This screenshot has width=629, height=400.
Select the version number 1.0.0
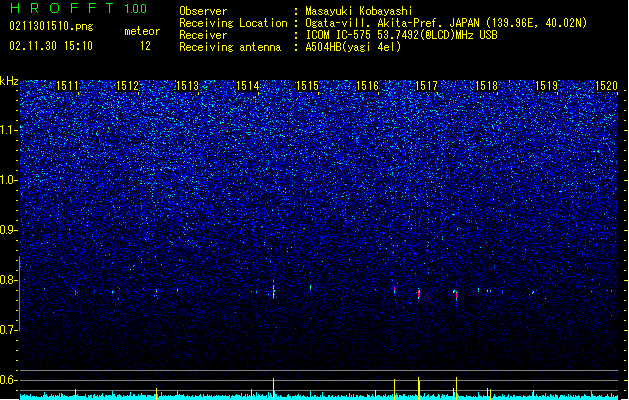coord(136,9)
